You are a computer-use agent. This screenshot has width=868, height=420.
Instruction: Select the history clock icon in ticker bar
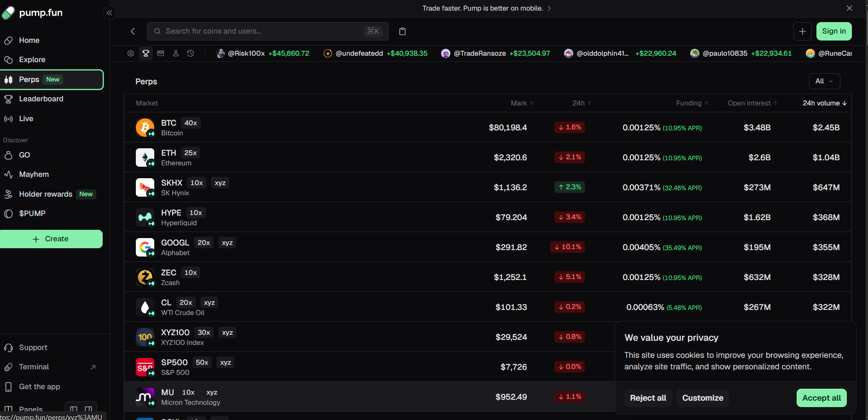click(x=191, y=53)
